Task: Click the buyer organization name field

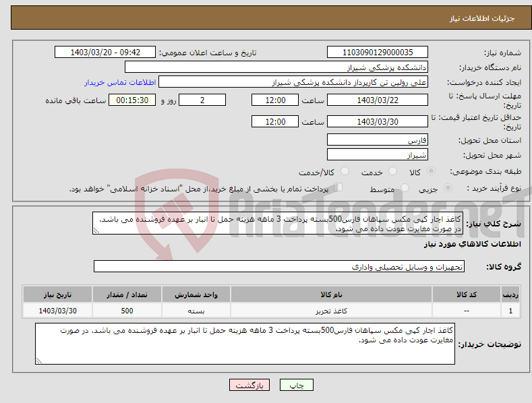Action: point(276,67)
